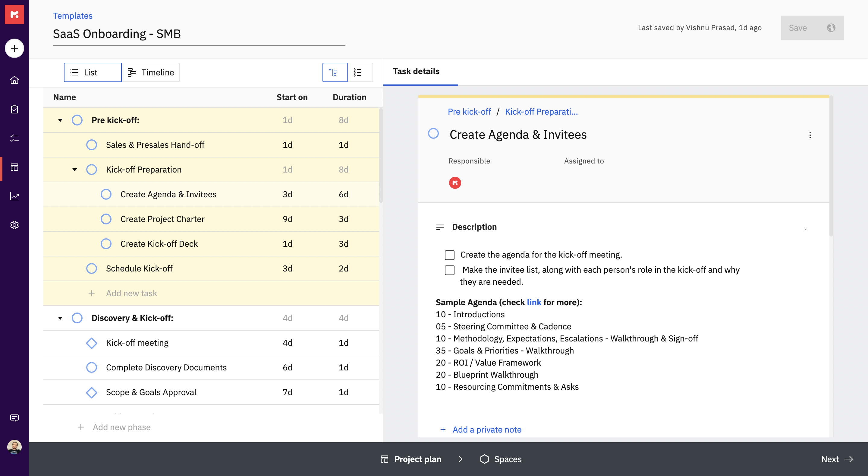This screenshot has width=868, height=476.
Task: Click the Kick-off meeting milestone diamond
Action: (x=91, y=343)
